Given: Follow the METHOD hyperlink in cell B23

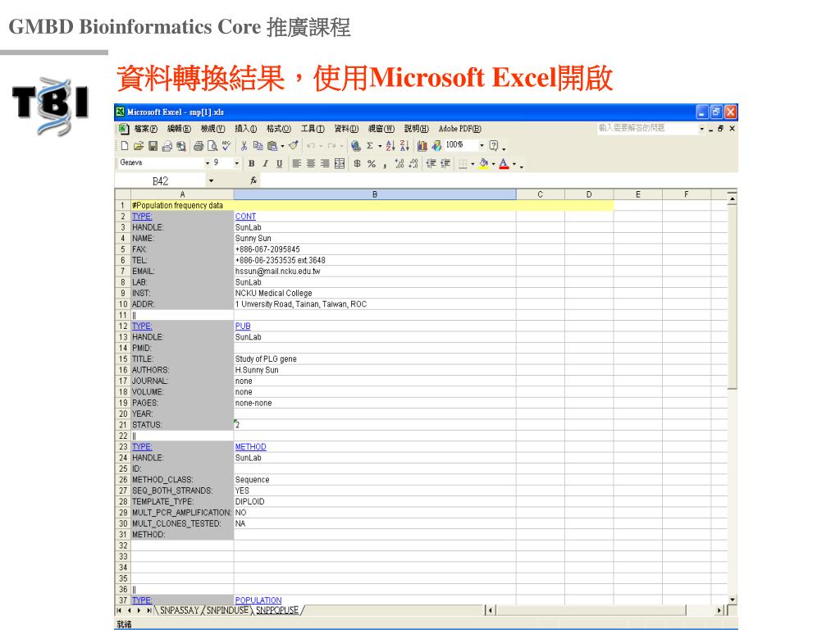Looking at the screenshot, I should (x=251, y=446).
